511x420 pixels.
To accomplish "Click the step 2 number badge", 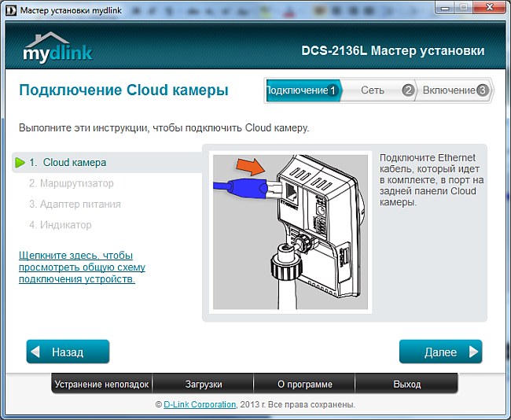I will coord(407,90).
